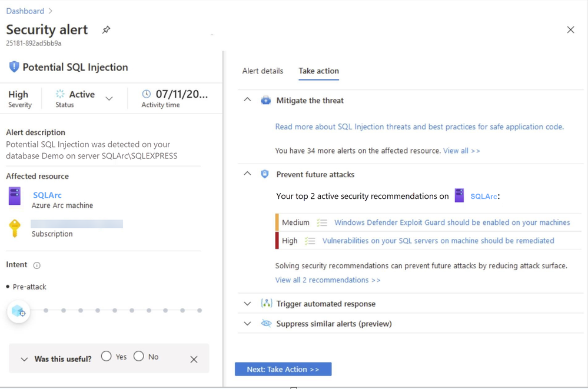Click the truncated activity time 07/11/20...

[181, 94]
